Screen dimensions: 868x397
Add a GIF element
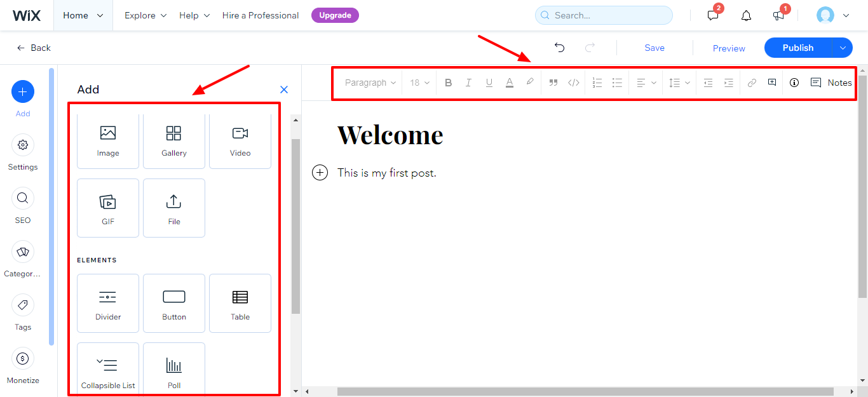coord(108,208)
